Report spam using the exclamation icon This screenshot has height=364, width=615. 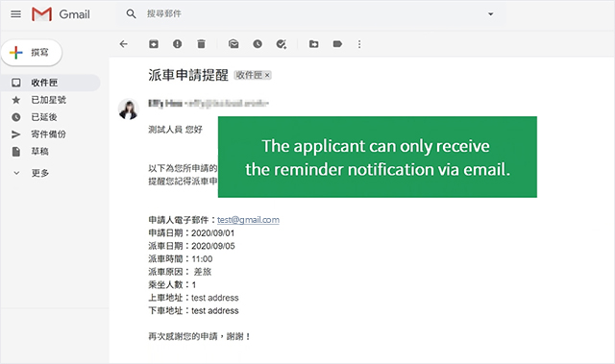[177, 44]
